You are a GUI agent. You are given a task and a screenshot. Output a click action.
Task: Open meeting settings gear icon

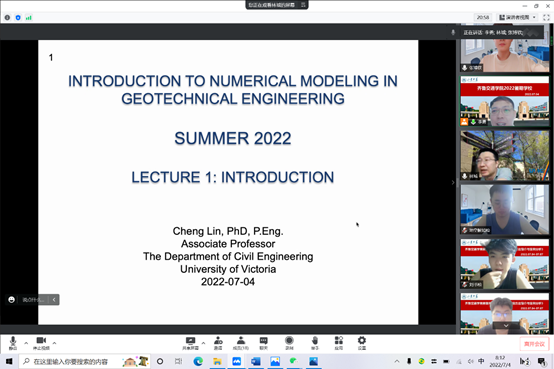click(x=362, y=343)
